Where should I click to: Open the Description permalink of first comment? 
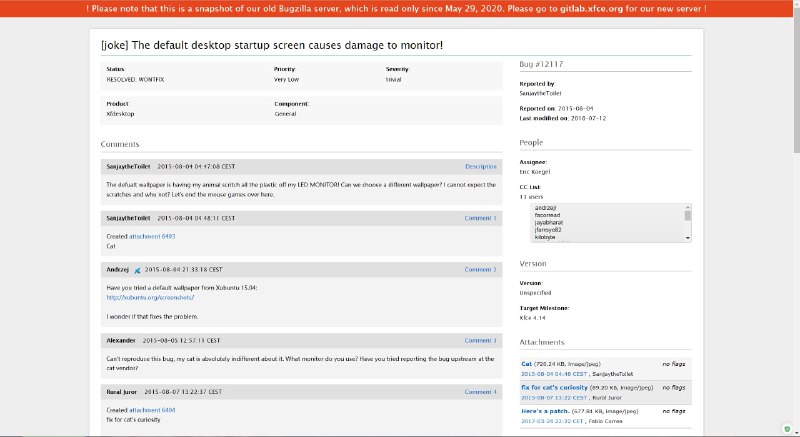(x=480, y=166)
